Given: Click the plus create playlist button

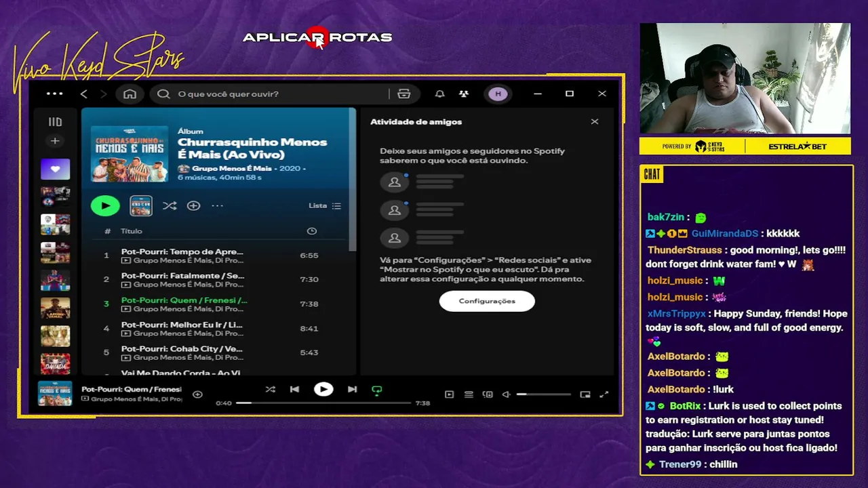Looking at the screenshot, I should tap(55, 141).
